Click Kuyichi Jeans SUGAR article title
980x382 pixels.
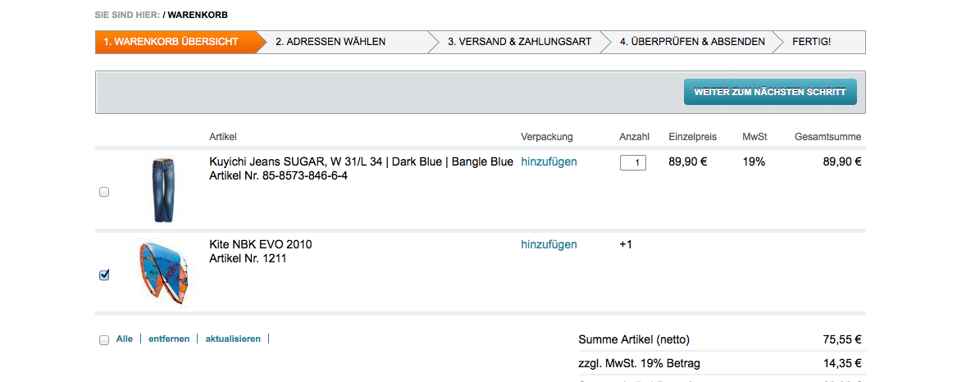click(x=362, y=162)
